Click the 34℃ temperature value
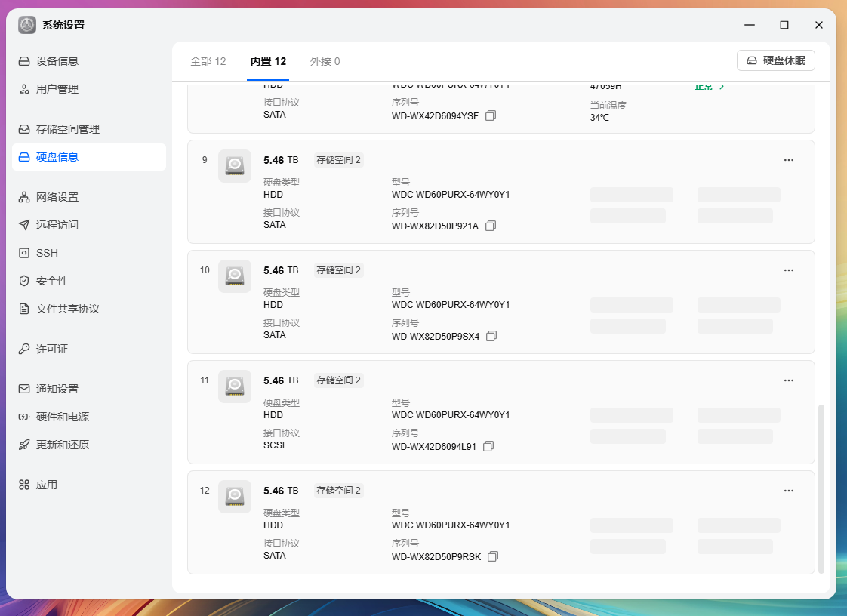The height and width of the screenshot is (616, 847). [599, 117]
